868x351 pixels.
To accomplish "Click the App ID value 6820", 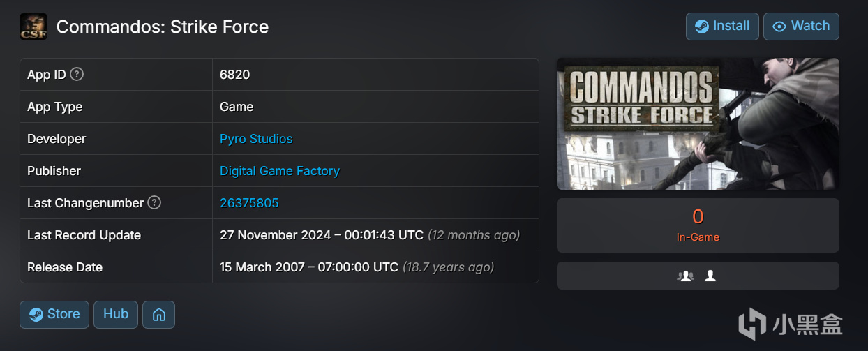I will (x=234, y=75).
